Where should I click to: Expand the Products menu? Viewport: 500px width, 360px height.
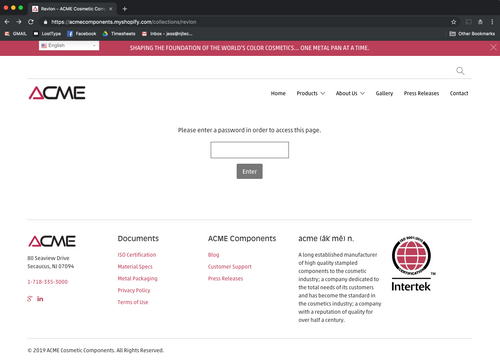(311, 93)
